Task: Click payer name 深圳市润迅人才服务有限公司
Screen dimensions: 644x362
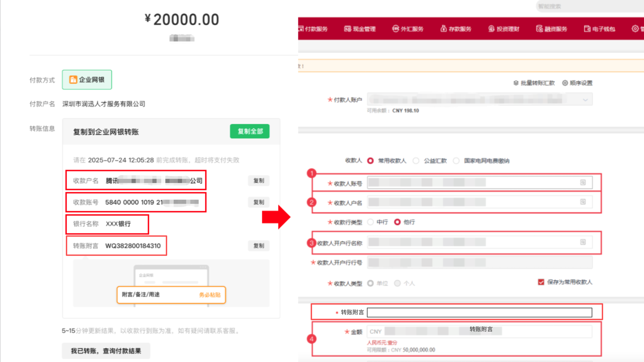Action: tap(104, 104)
